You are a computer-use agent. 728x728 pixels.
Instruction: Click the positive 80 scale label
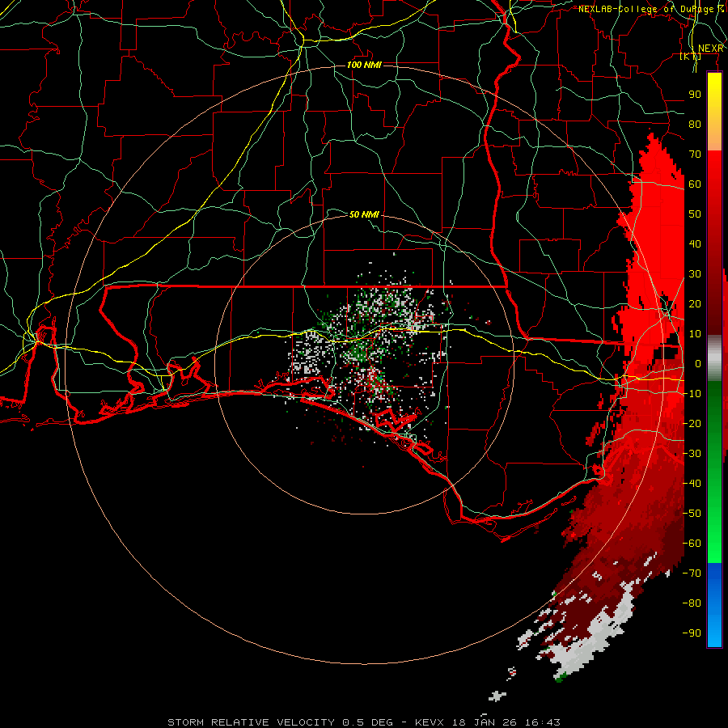pyautogui.click(x=695, y=124)
